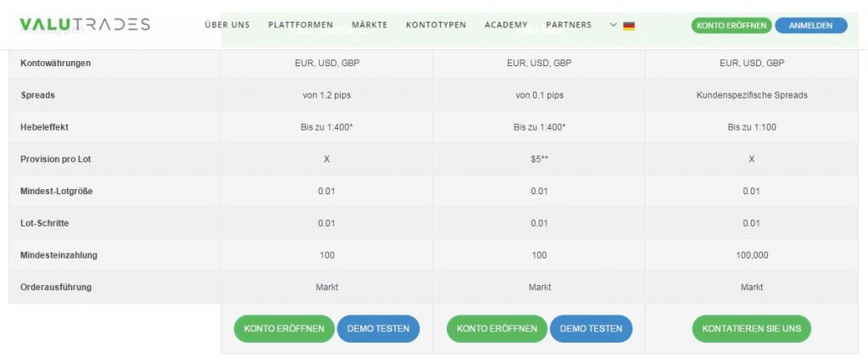
Task: Open the Kontotypen menu
Action: click(x=436, y=25)
